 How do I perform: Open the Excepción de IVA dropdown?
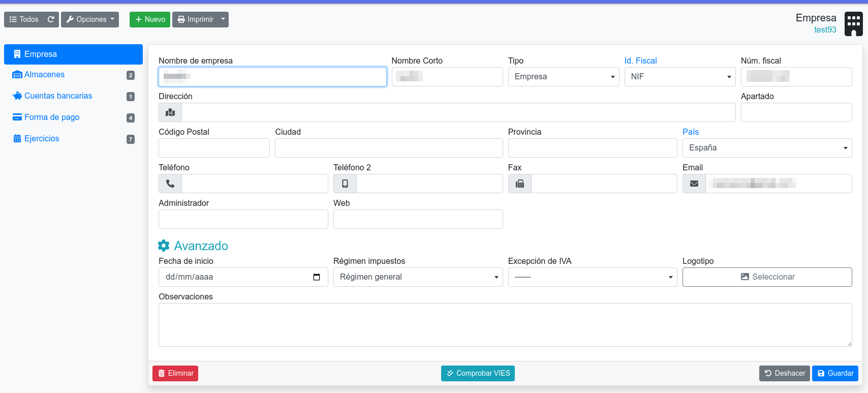pos(592,277)
